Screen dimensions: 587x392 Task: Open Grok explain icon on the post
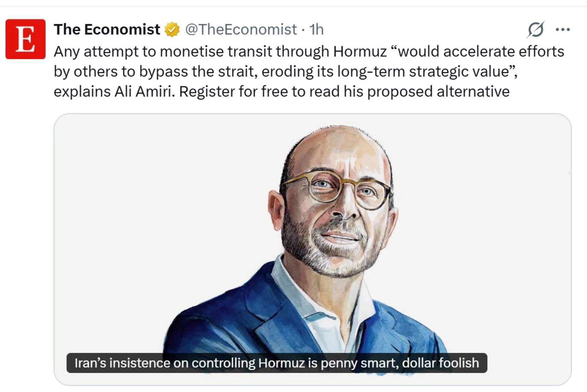pyautogui.click(x=536, y=30)
